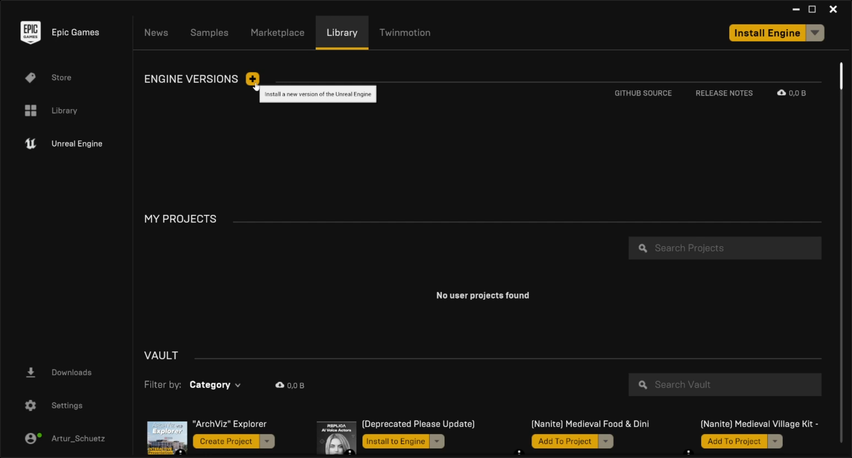Click the cloud download icon beside GitHub Source
This screenshot has width=852, height=458.
pos(781,93)
